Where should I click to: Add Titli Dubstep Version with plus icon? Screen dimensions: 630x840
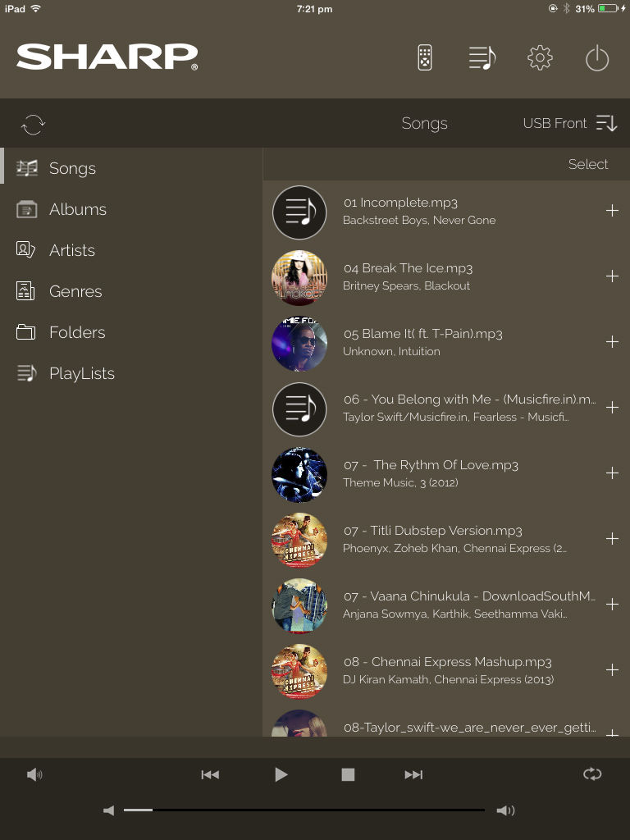tap(612, 538)
